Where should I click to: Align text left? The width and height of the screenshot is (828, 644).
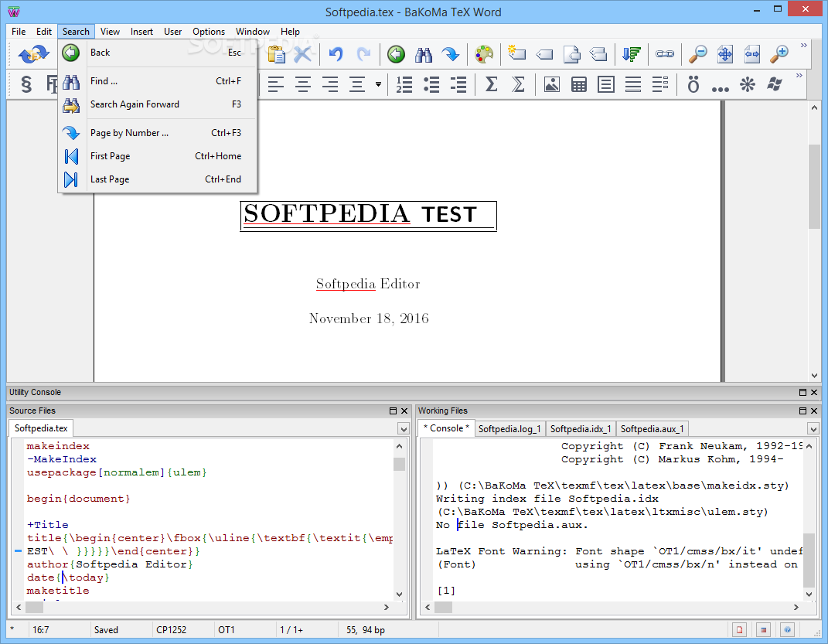click(276, 84)
